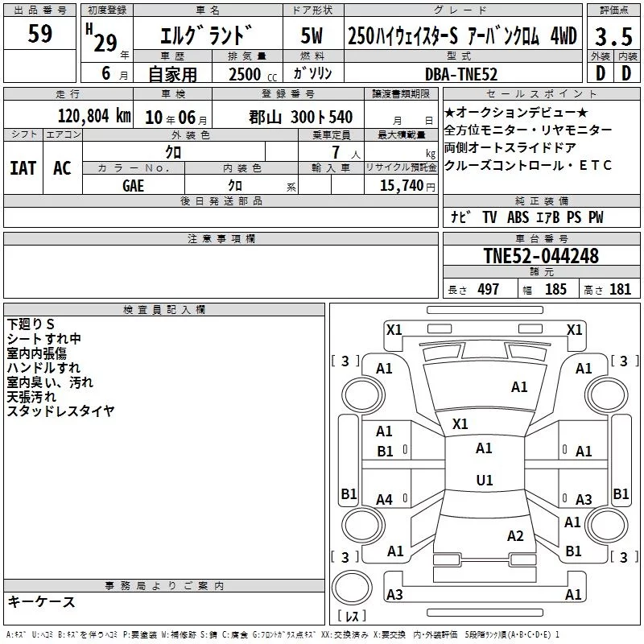Click the X1 mark on the windshield

(460, 424)
